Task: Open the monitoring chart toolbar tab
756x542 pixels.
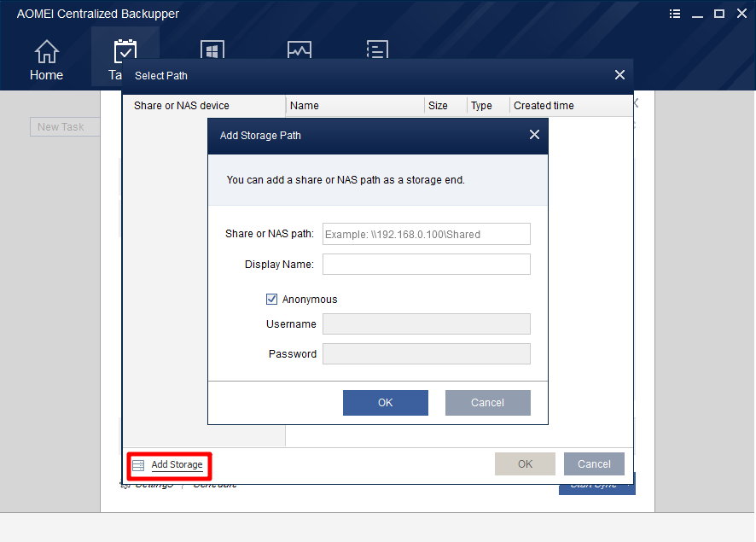Action: pyautogui.click(x=299, y=50)
